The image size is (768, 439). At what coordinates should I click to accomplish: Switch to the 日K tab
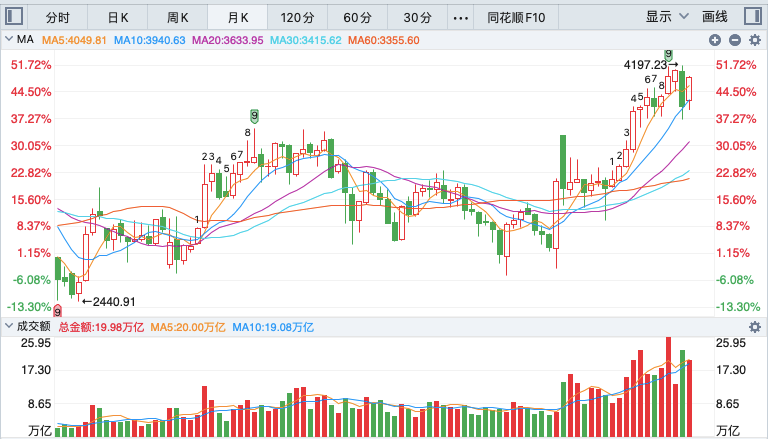(x=118, y=18)
